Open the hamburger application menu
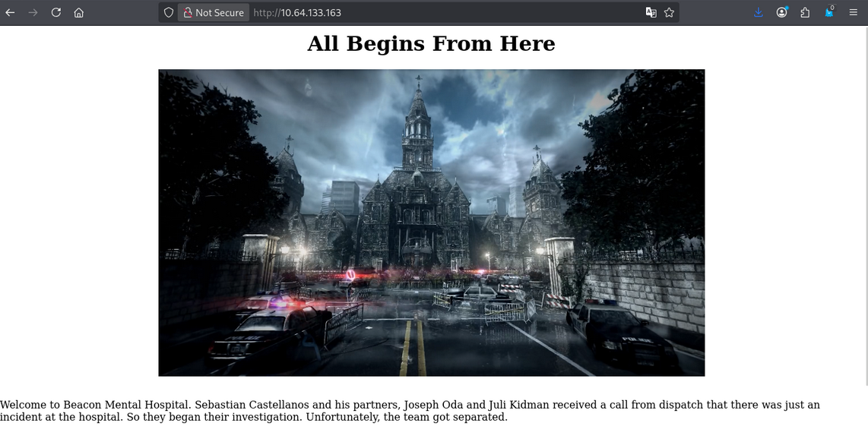The height and width of the screenshot is (439, 868). 854,13
